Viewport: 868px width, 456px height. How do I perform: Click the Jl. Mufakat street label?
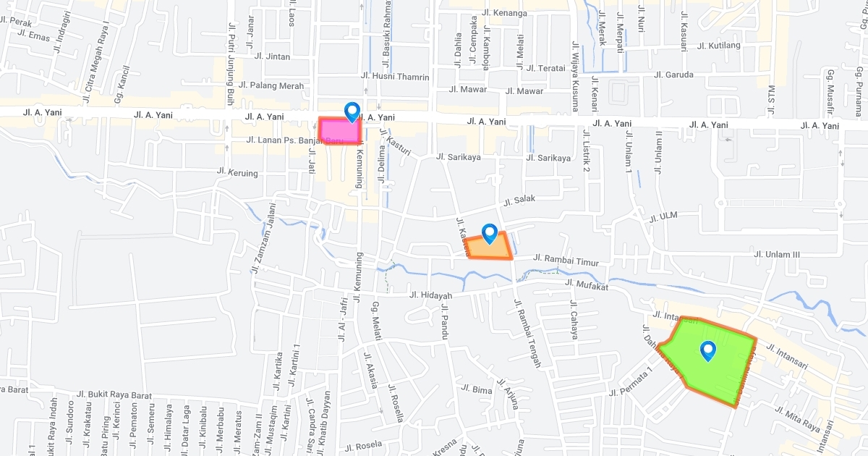coord(587,284)
